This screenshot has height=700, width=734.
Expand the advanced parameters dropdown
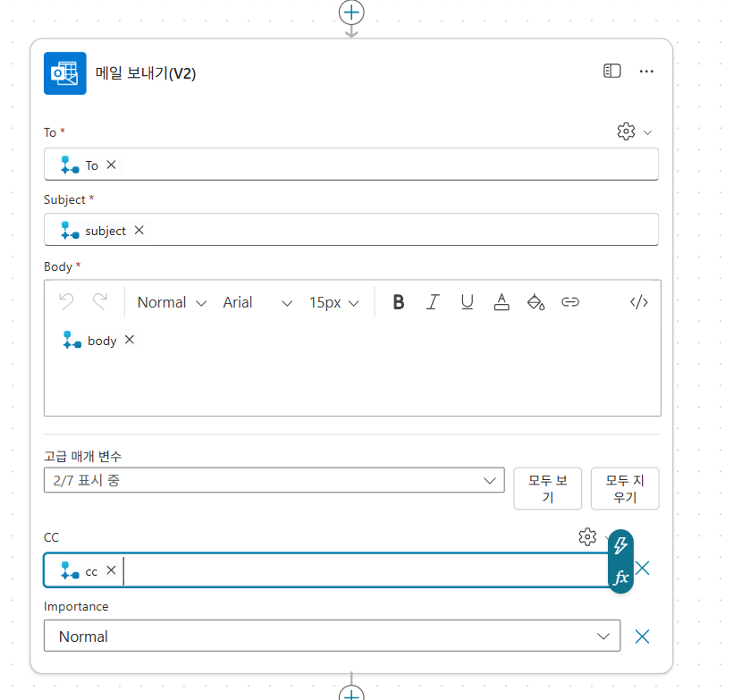coord(274,480)
